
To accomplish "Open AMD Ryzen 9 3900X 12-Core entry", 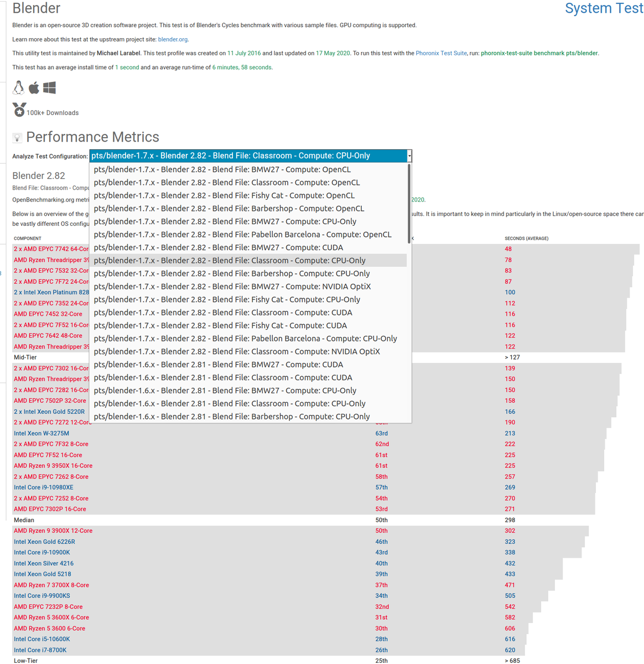I will (53, 531).
